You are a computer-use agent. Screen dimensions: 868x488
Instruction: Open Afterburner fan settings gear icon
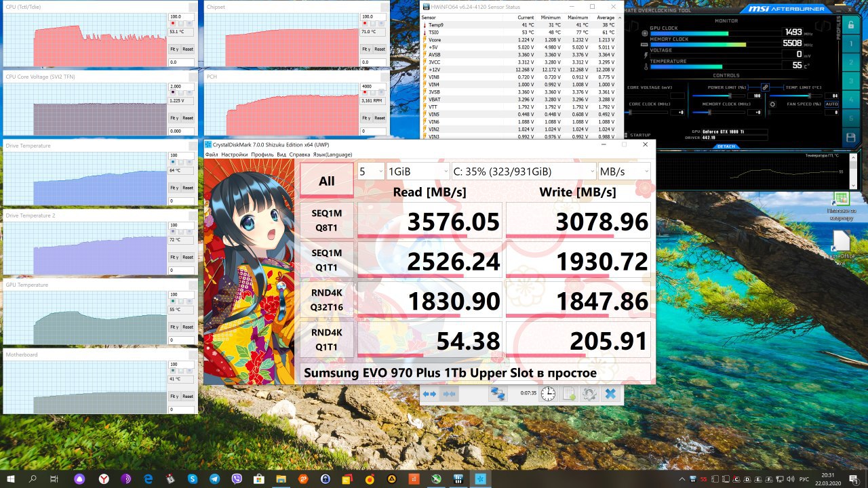coord(772,104)
